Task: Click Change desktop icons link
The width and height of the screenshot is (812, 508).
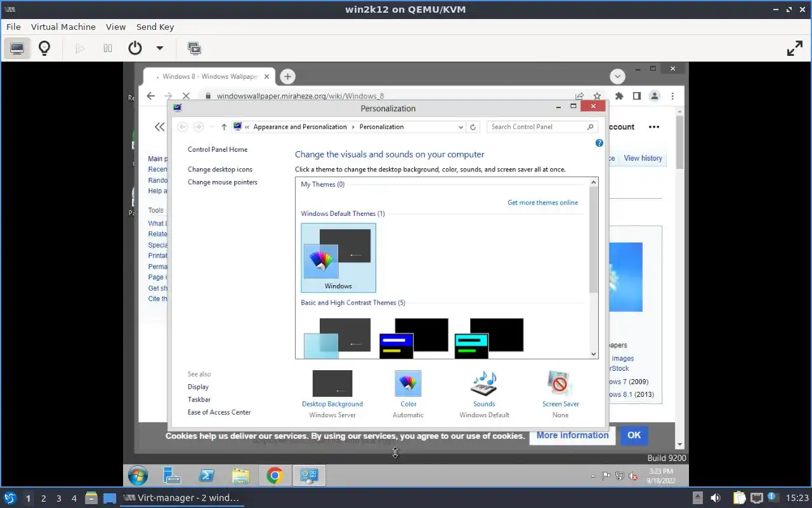Action: [x=220, y=170]
